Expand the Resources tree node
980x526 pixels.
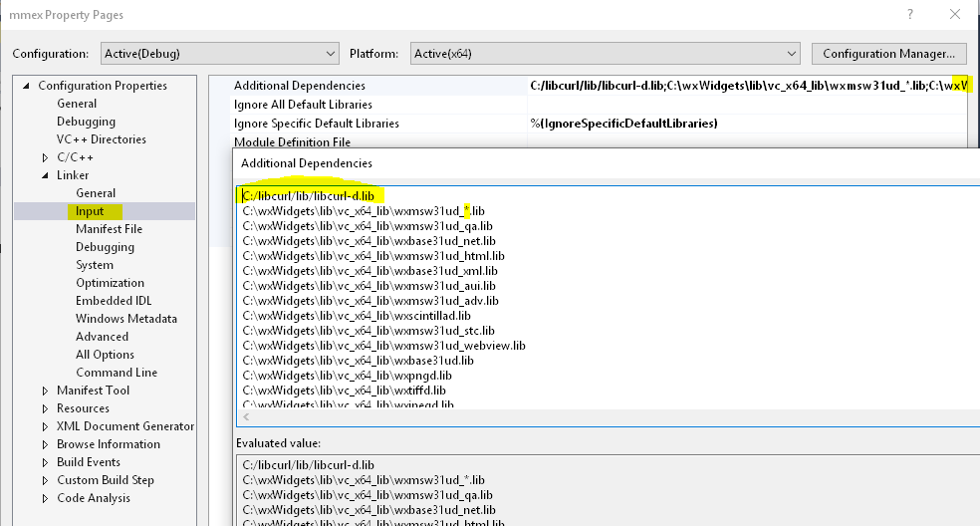[45, 408]
